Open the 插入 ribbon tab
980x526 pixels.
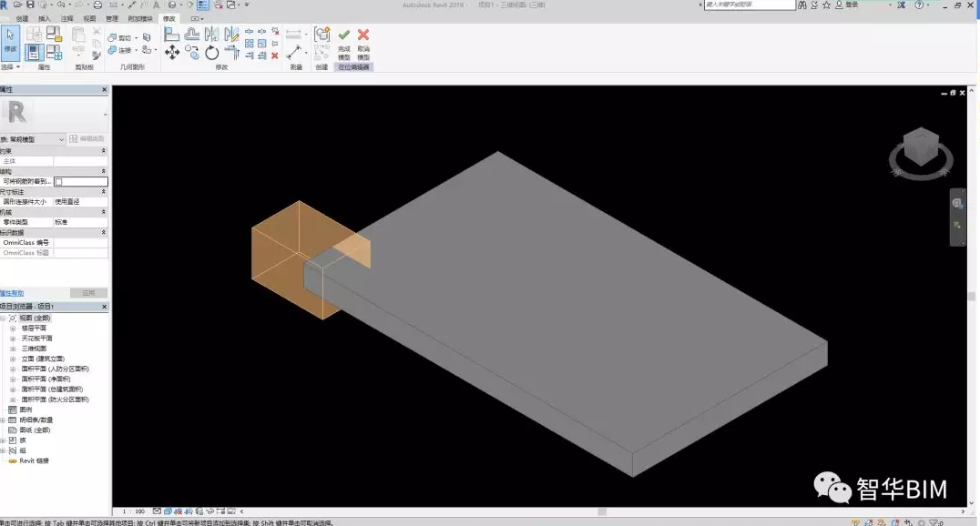tap(44, 18)
